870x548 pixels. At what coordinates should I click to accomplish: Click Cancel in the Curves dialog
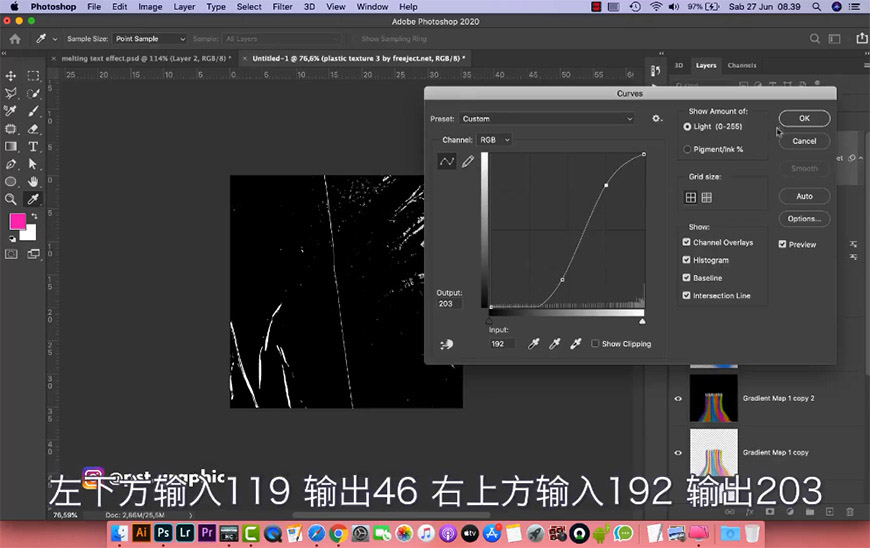805,141
